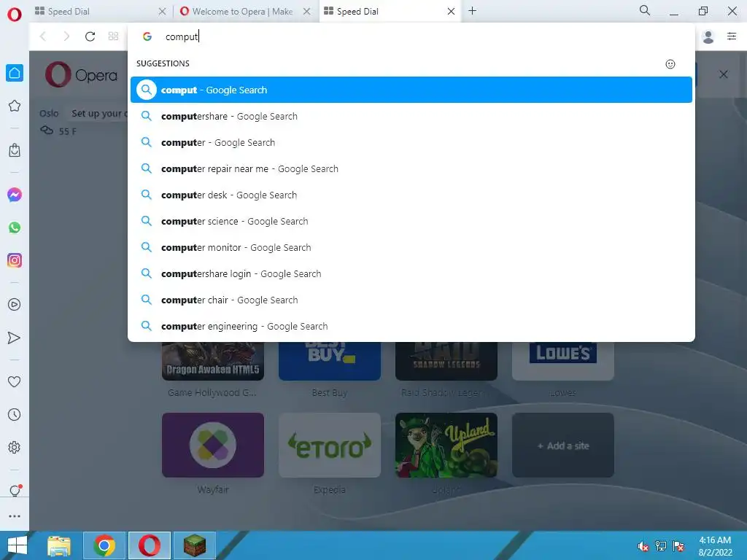Open Settings gear in the sidebar
Image resolution: width=747 pixels, height=560 pixels.
(x=15, y=447)
